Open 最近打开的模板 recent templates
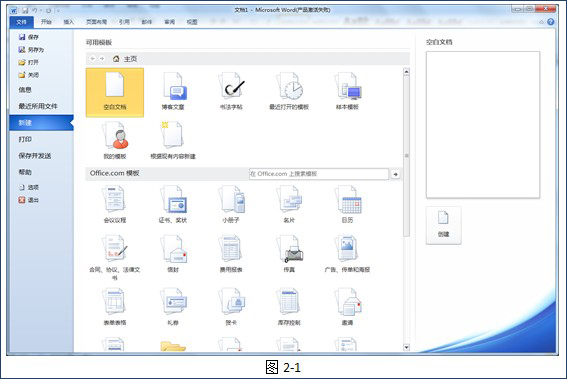 click(x=289, y=91)
